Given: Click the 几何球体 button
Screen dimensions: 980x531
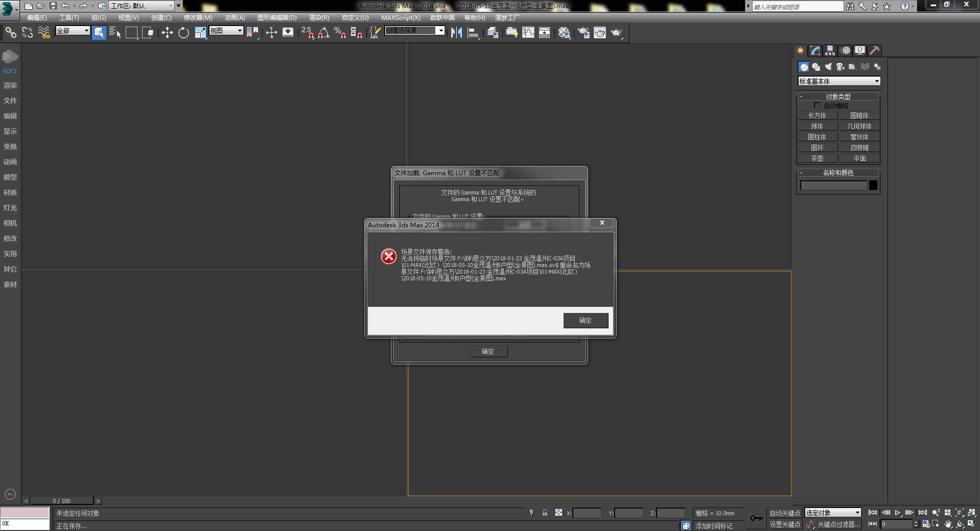Looking at the screenshot, I should pyautogui.click(x=859, y=127).
